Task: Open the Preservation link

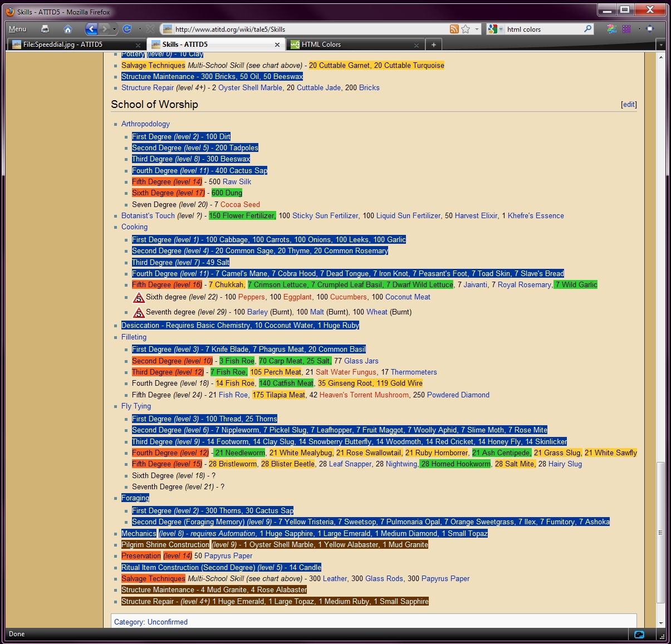Action: coord(141,556)
